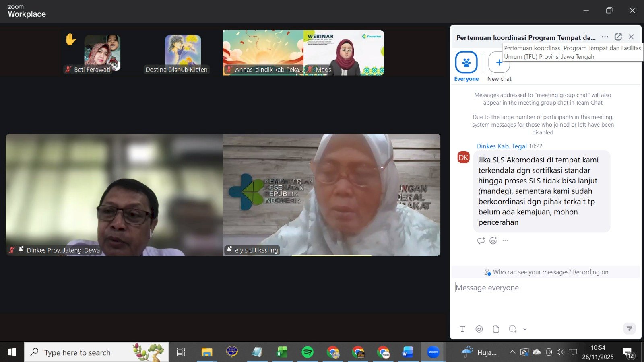Expand the screenshot options arrow
Viewport: 644px width, 362px height.
click(525, 329)
